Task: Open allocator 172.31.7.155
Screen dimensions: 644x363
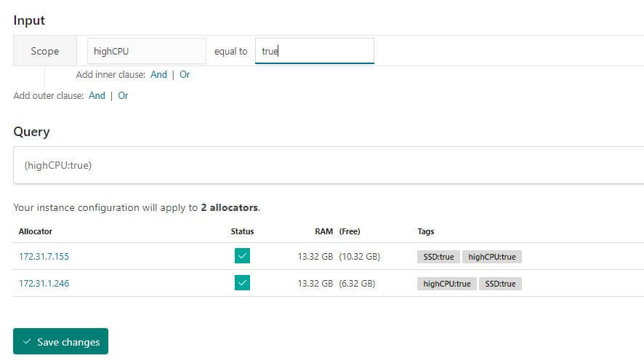Action: 44,257
